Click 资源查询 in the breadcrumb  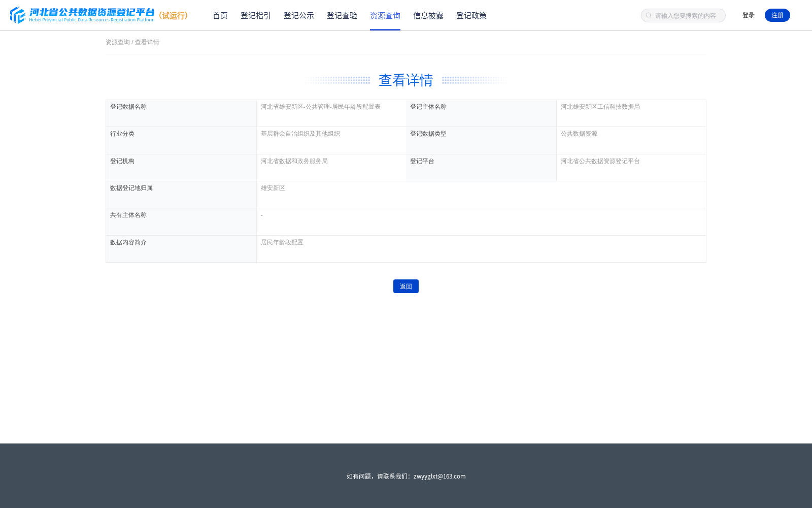(118, 42)
